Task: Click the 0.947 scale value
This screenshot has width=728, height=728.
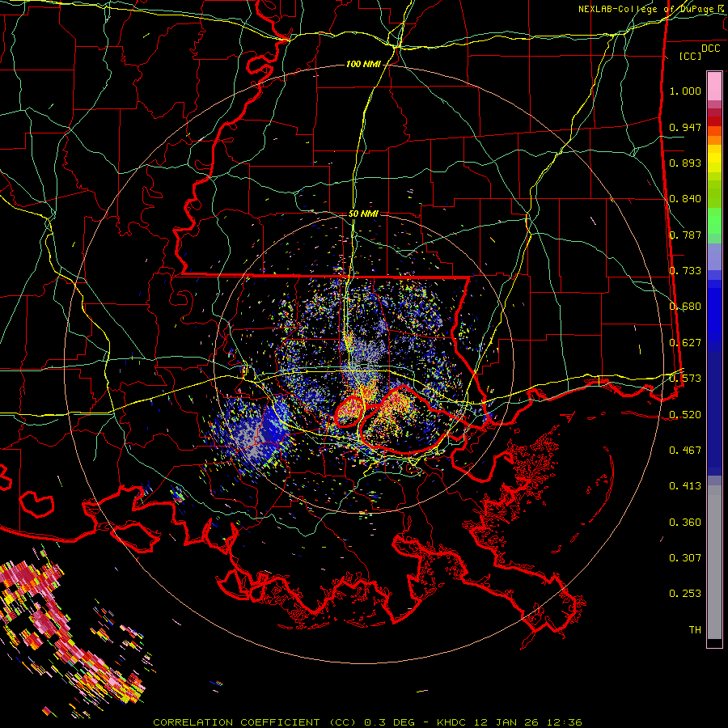Action: [x=685, y=127]
